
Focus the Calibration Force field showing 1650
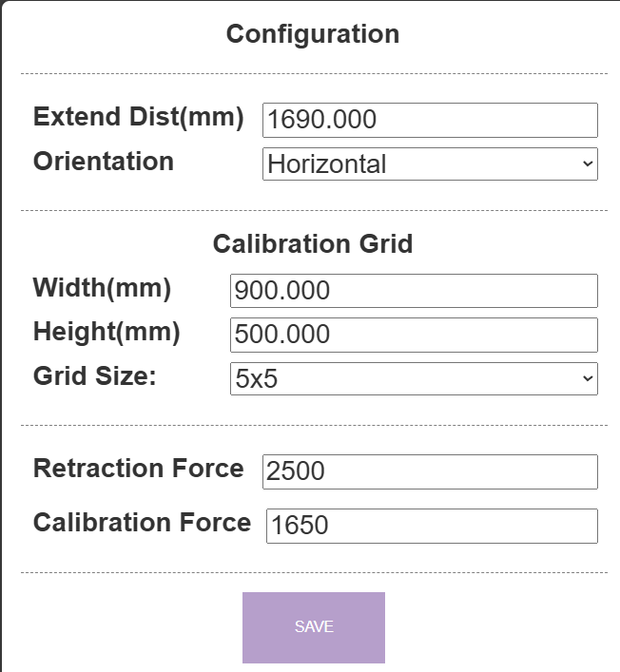pyautogui.click(x=432, y=526)
